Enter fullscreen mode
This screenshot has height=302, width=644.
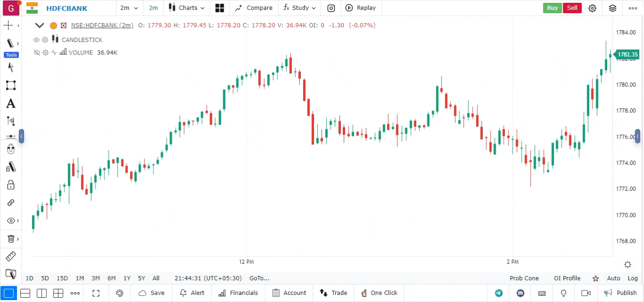coord(96,293)
